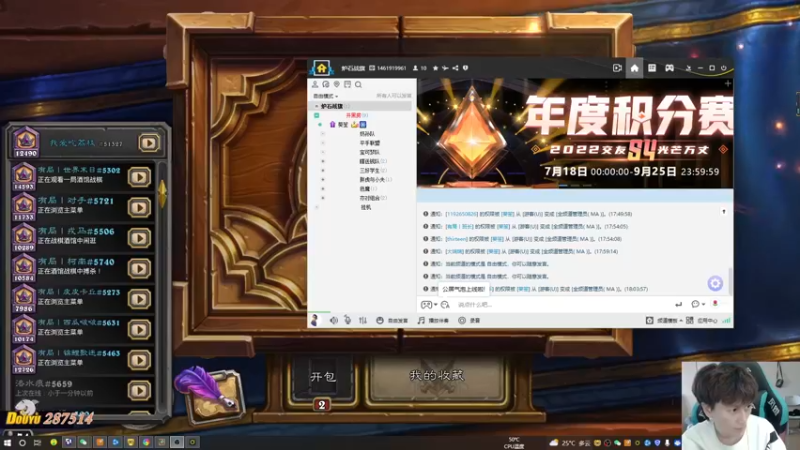Click the calendar icon above the channel tree
800x450 pixels.
click(347, 84)
